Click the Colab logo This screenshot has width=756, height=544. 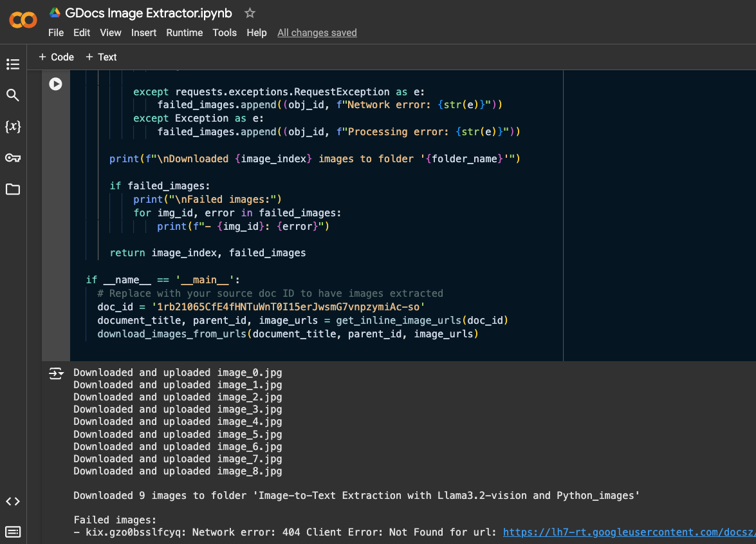pos(23,21)
